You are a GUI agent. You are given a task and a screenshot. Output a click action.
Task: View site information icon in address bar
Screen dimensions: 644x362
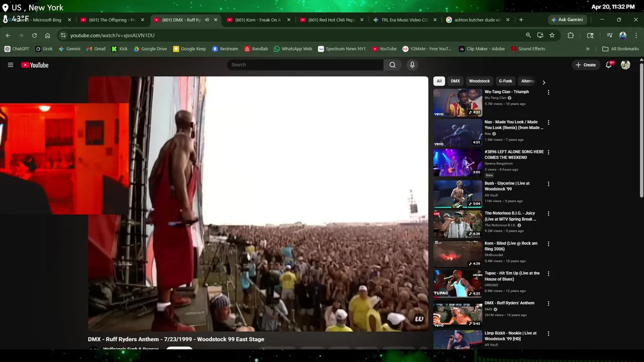pos(63,35)
